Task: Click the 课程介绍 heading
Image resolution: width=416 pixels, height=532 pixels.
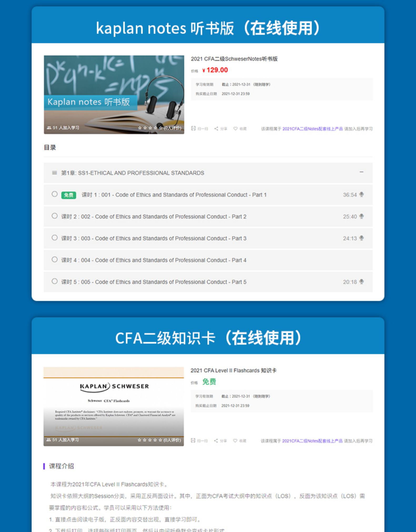Action: point(61,466)
